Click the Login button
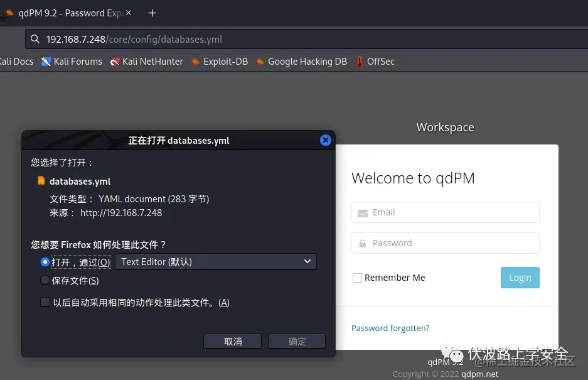Viewport: 588px width, 380px height. [520, 278]
